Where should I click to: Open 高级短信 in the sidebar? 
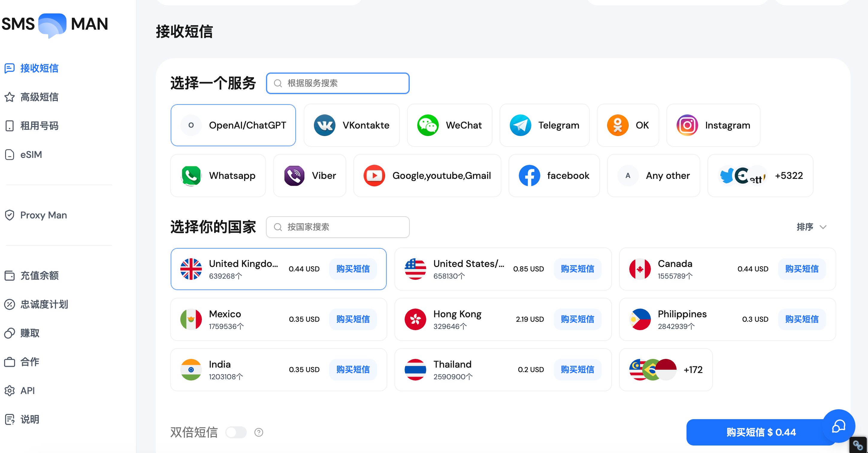coord(32,97)
